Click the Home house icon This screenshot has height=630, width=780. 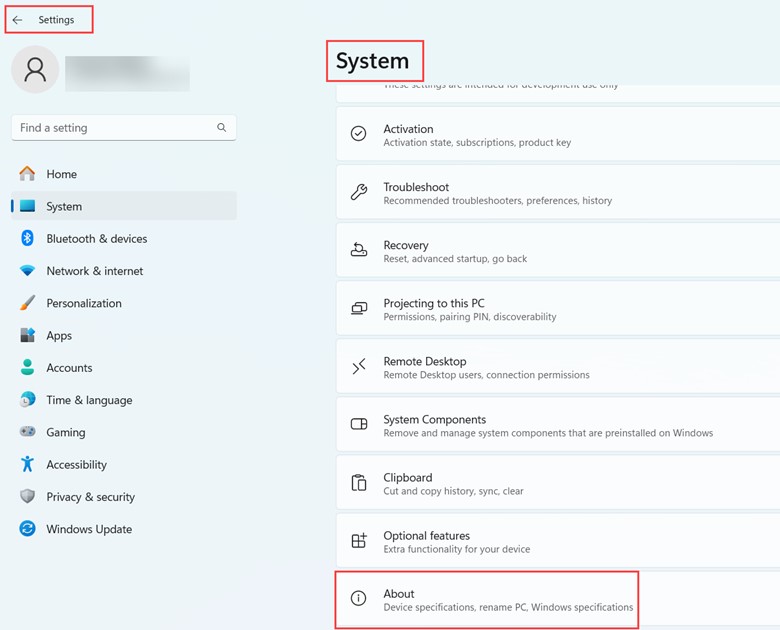coord(27,174)
